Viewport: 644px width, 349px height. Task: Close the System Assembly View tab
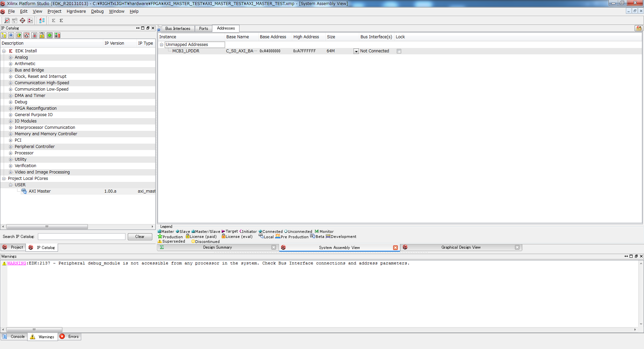[395, 248]
